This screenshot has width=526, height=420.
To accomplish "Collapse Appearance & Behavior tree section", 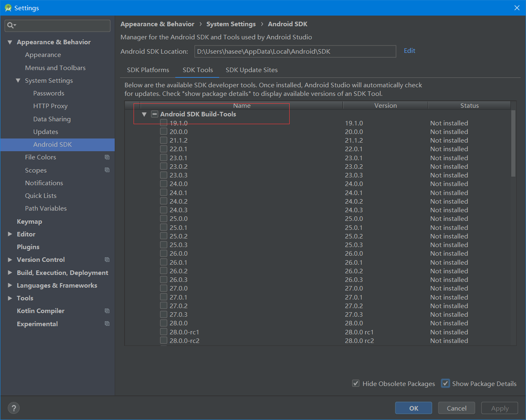I will point(10,42).
